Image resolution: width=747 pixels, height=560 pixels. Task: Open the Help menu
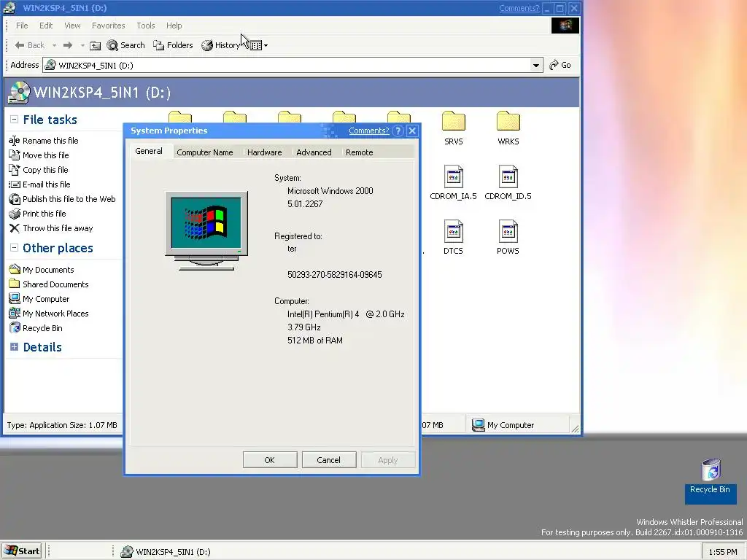pos(174,26)
